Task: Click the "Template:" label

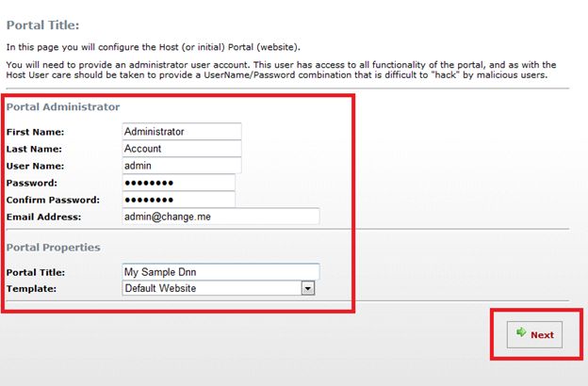Action: pyautogui.click(x=30, y=289)
